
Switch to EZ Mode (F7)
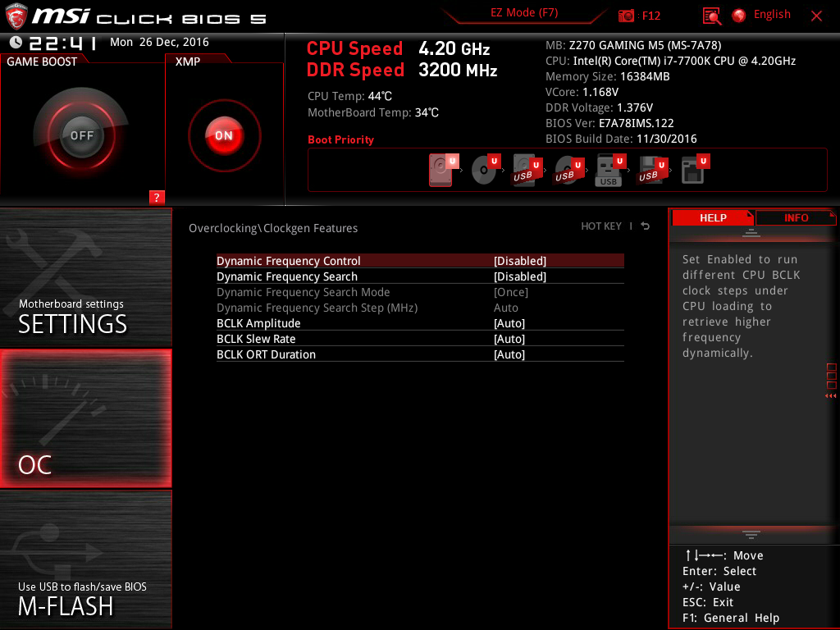tap(524, 13)
